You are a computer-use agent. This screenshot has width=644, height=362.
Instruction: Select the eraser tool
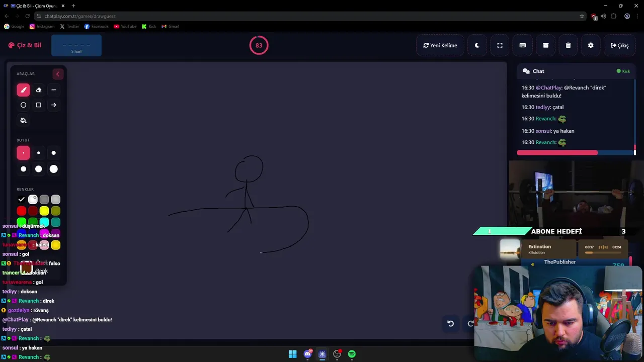point(38,90)
